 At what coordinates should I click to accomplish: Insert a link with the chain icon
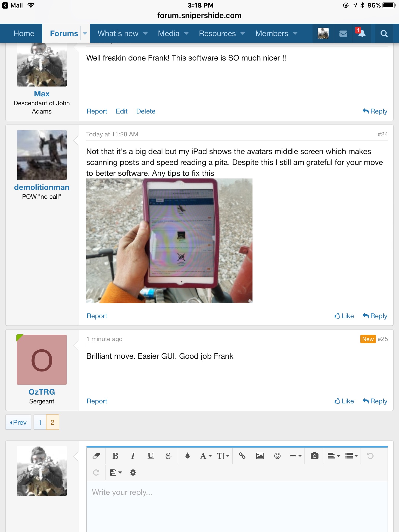242,456
